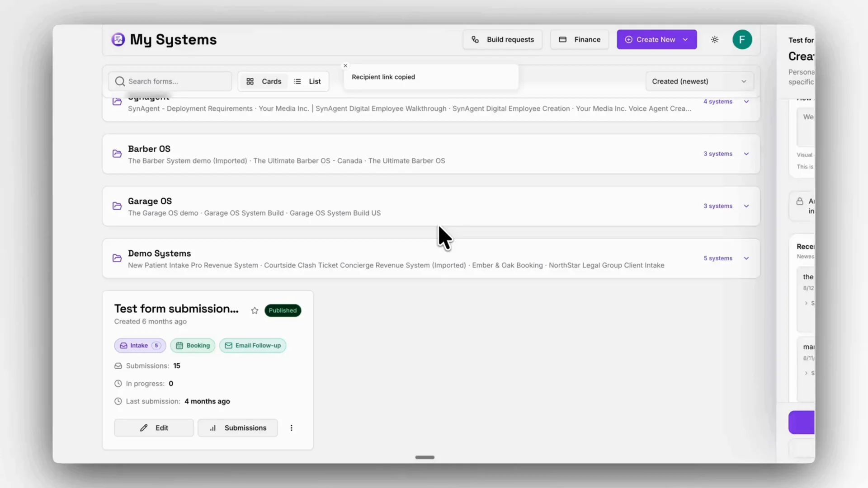This screenshot has height=488, width=868.
Task: Click the 5 systems link for Demo Systems
Action: [717, 258]
